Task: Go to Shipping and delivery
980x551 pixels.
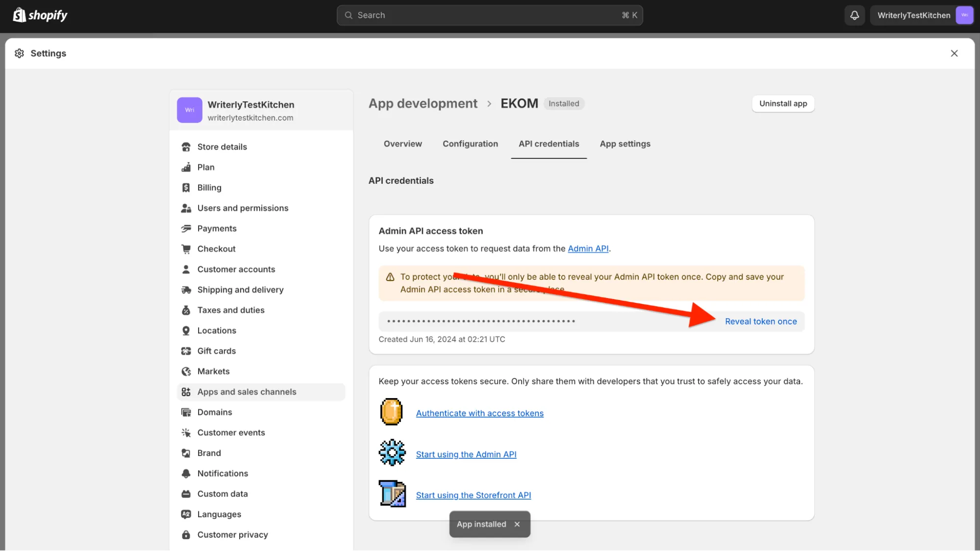Action: click(261, 290)
